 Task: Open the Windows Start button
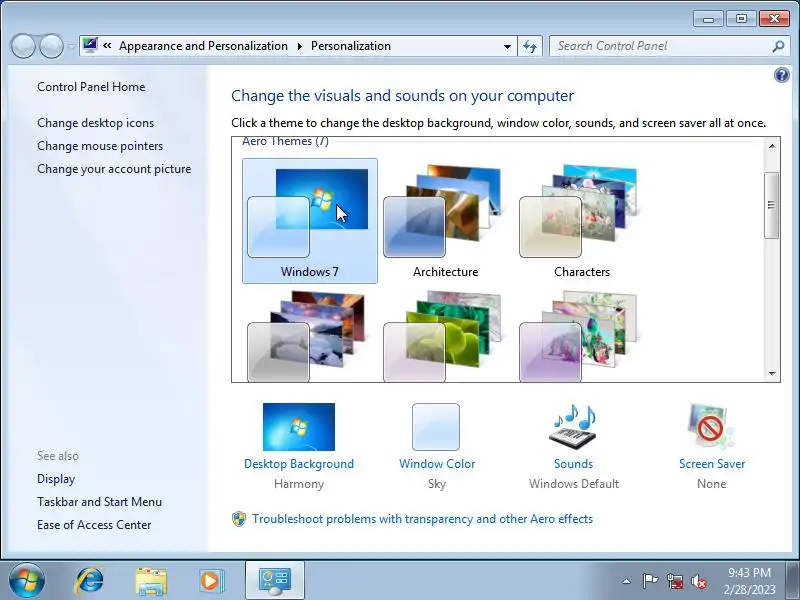click(26, 581)
